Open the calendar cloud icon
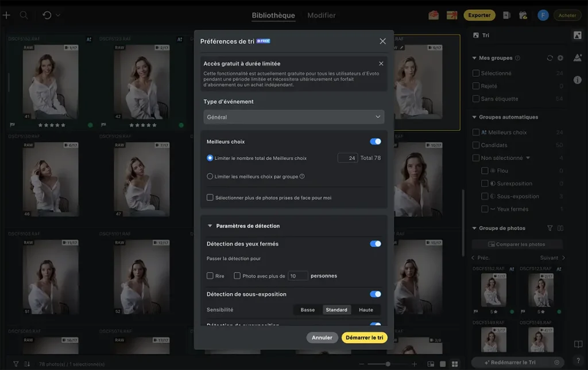Viewport: 588px width, 370px height. coord(523,15)
